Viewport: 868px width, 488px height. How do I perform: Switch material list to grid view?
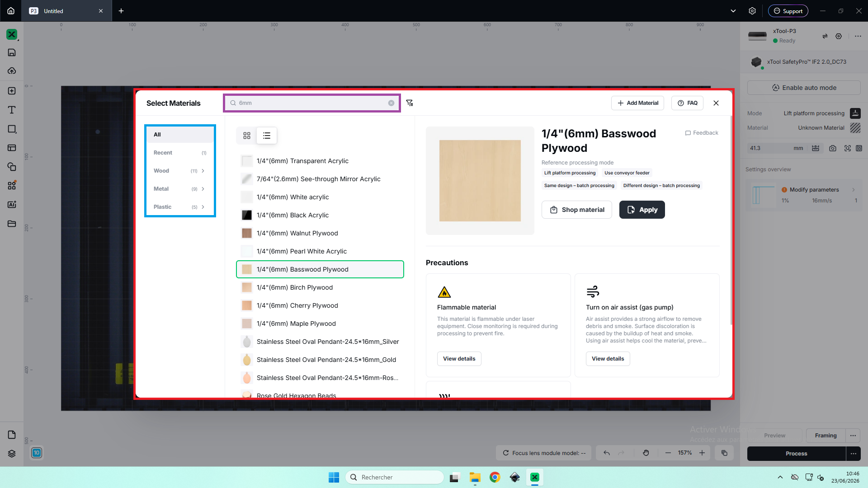[247, 136]
